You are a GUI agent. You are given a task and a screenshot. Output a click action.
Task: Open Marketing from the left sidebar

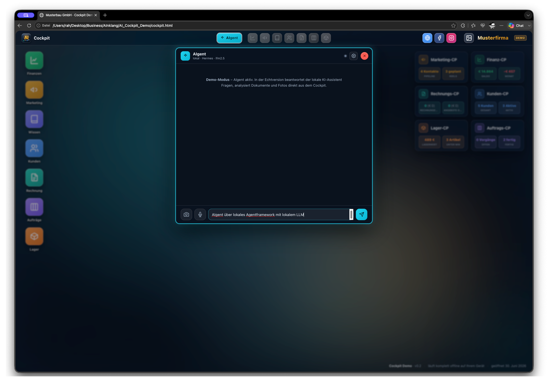tap(34, 90)
